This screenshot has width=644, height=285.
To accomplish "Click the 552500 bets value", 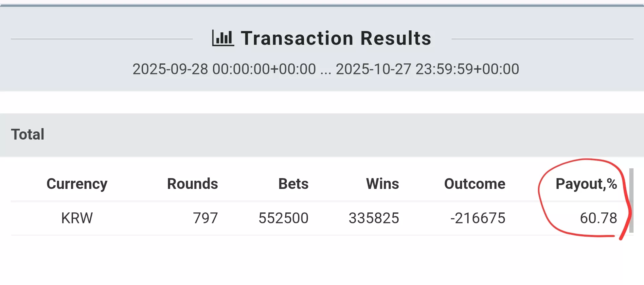I will 284,218.
